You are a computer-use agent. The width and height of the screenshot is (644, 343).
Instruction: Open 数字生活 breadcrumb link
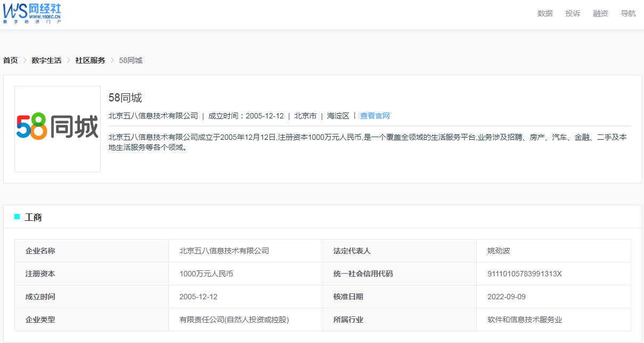tap(46, 60)
